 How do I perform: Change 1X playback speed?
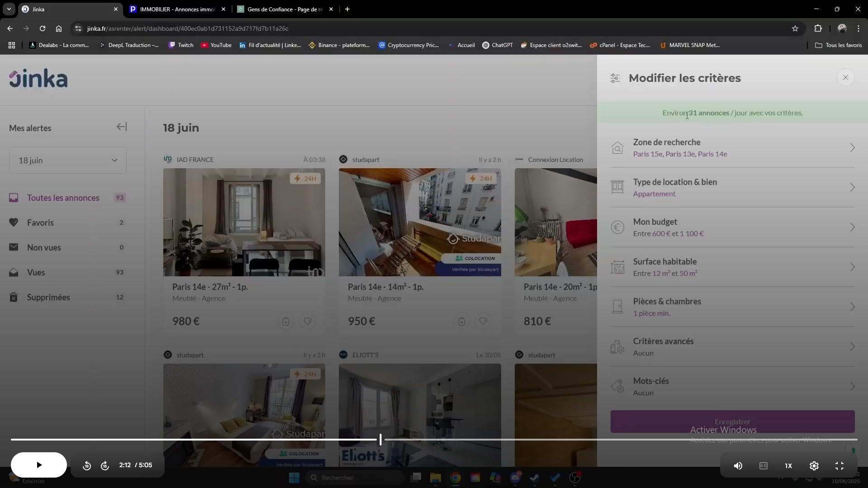click(788, 466)
